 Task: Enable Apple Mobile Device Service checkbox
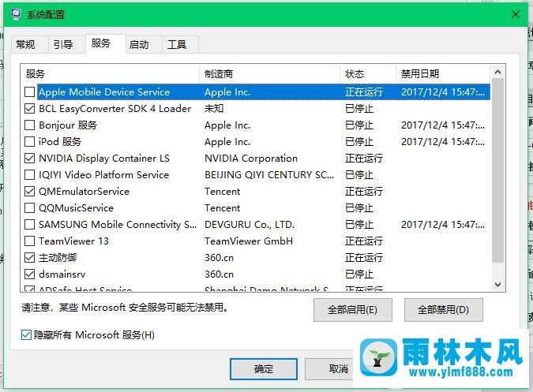[29, 92]
